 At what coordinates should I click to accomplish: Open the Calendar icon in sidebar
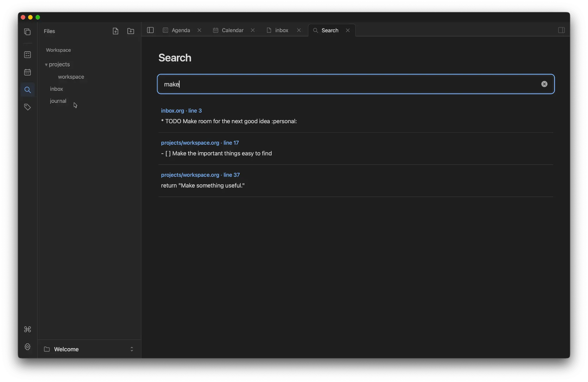tap(28, 72)
